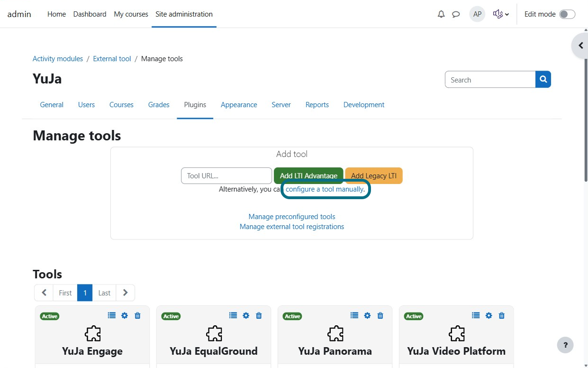This screenshot has height=368, width=588.
Task: Switch to the Grades tab
Action: (x=159, y=105)
